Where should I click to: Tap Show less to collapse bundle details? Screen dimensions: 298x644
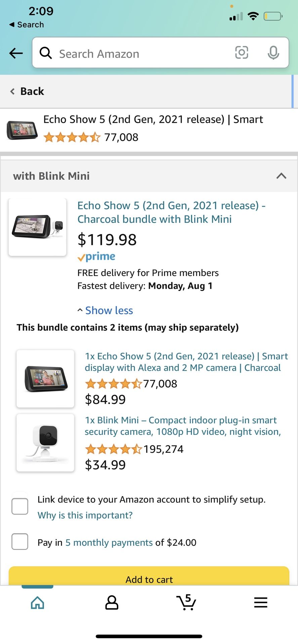(105, 310)
